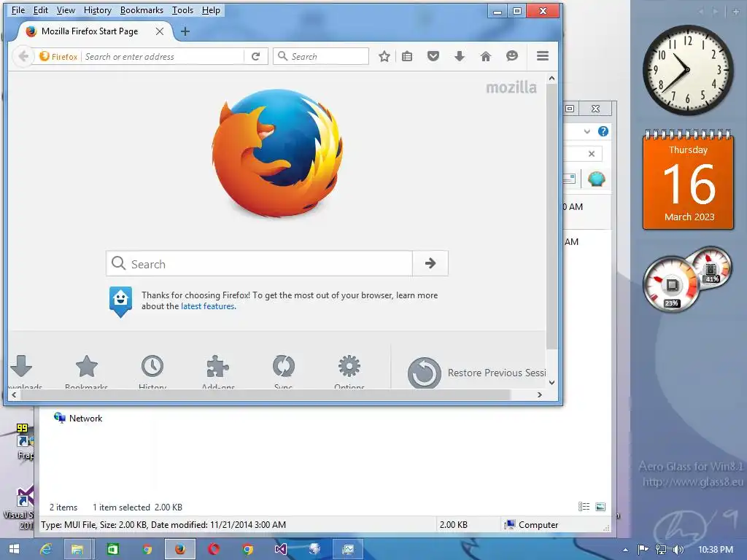This screenshot has width=747, height=560.
Task: Open the Hello chat smiley icon
Action: pyautogui.click(x=511, y=56)
